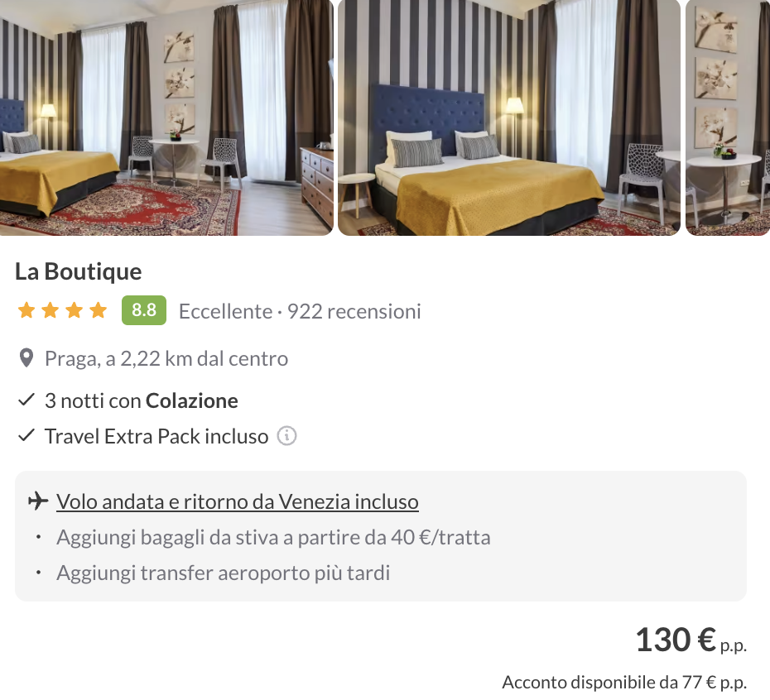770x700 pixels.
Task: Click the location pin icon
Action: tap(26, 358)
